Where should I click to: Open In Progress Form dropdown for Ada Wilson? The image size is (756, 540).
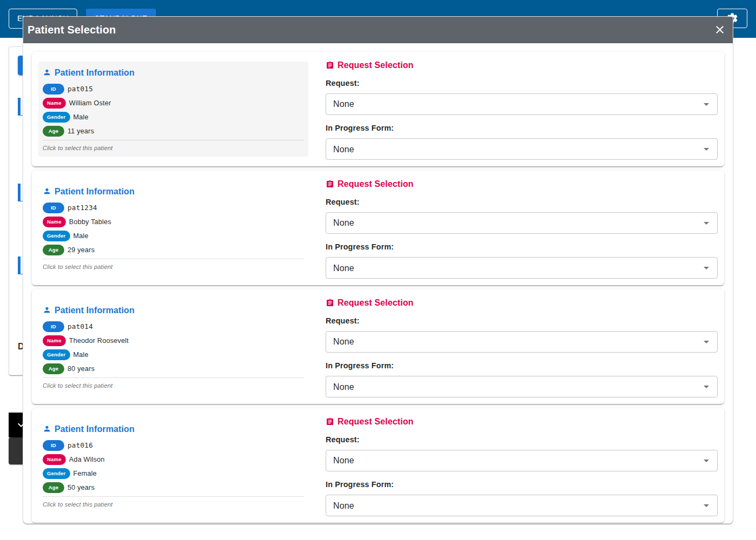pos(521,505)
